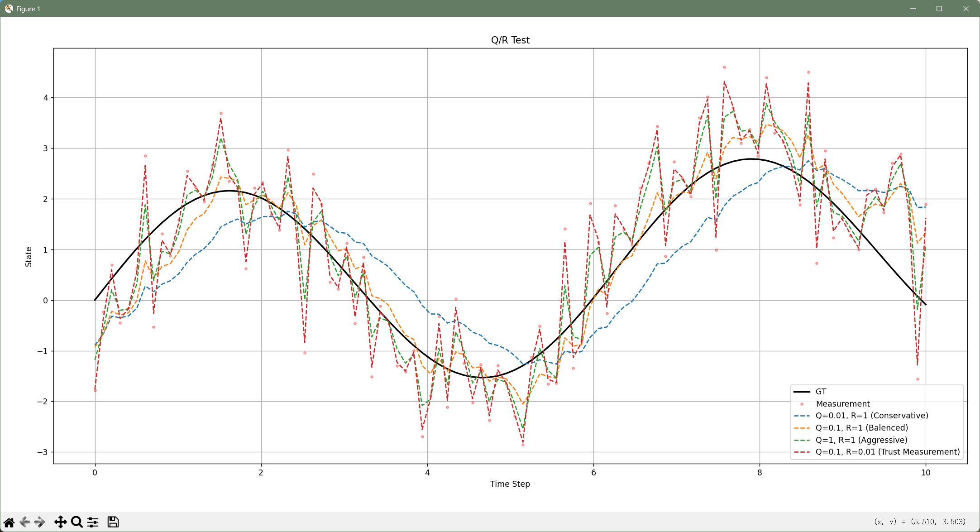The height and width of the screenshot is (532, 980).
Task: Go forward to the next view
Action: pos(40,522)
